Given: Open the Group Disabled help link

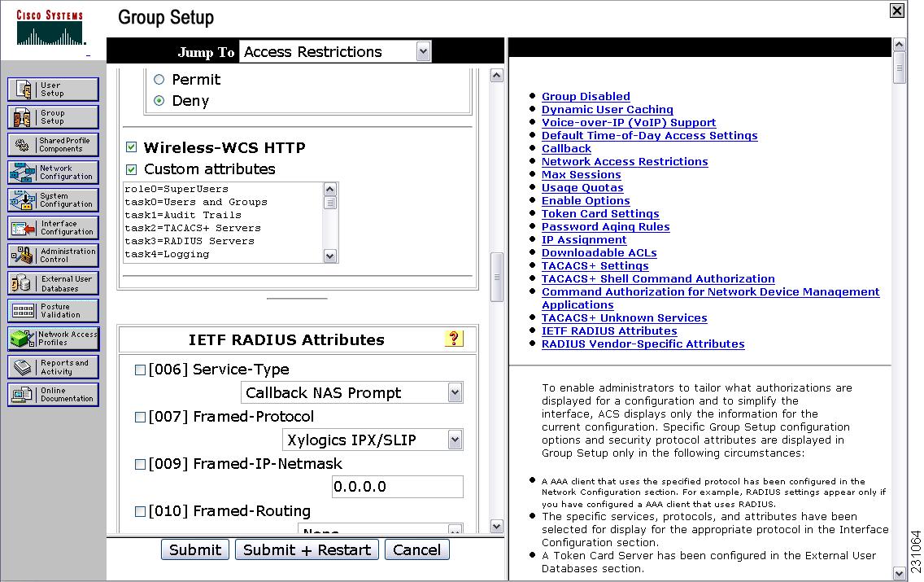Looking at the screenshot, I should coord(586,97).
